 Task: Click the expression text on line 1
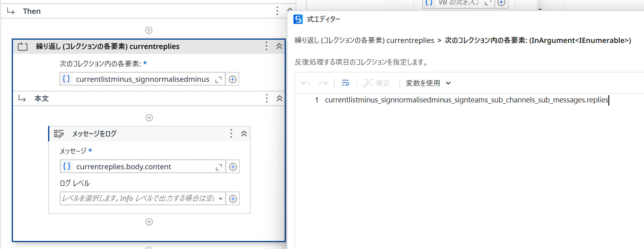[467, 100]
